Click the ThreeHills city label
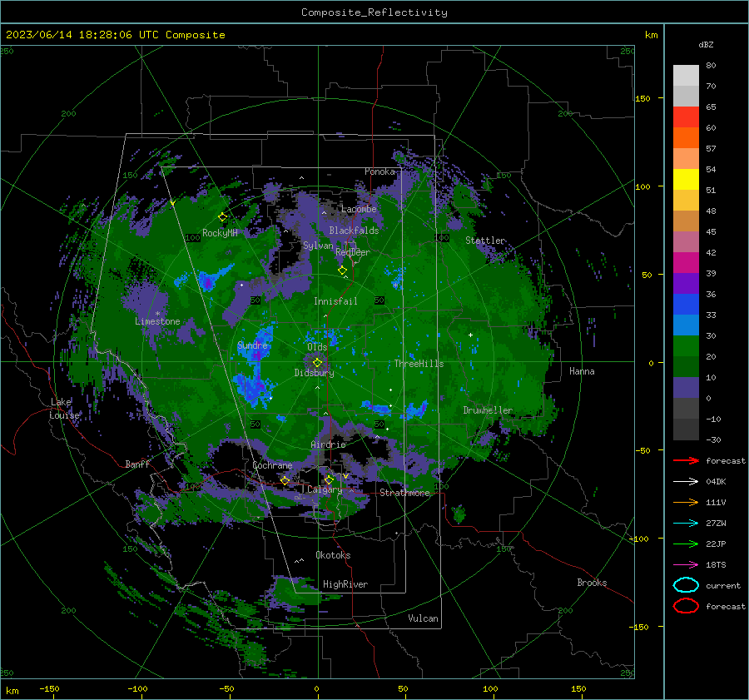Screen dimensions: 749x700 pos(419,364)
